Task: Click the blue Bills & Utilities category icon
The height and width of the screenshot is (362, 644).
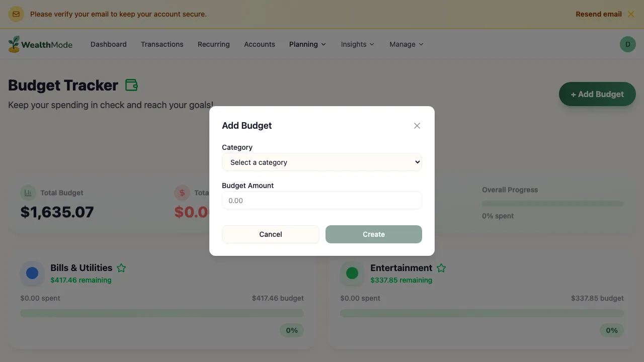Action: (x=32, y=273)
